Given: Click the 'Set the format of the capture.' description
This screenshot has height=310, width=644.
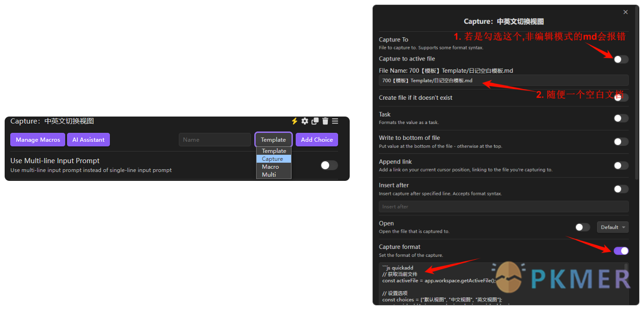Looking at the screenshot, I should pos(411,255).
